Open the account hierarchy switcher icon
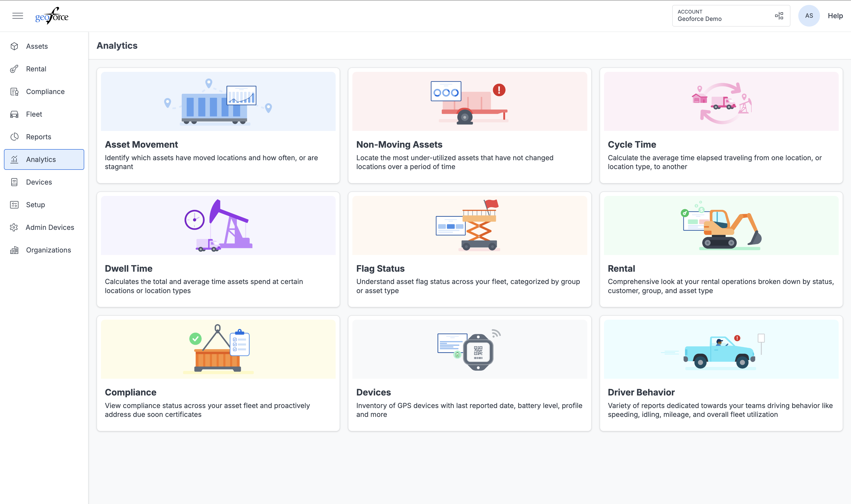Image resolution: width=851 pixels, height=504 pixels. pos(779,16)
